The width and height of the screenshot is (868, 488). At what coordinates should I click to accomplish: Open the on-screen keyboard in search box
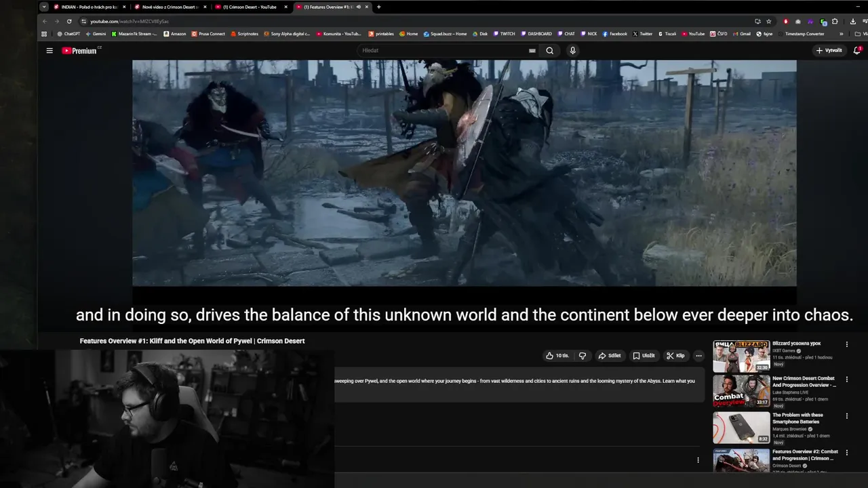(x=532, y=51)
